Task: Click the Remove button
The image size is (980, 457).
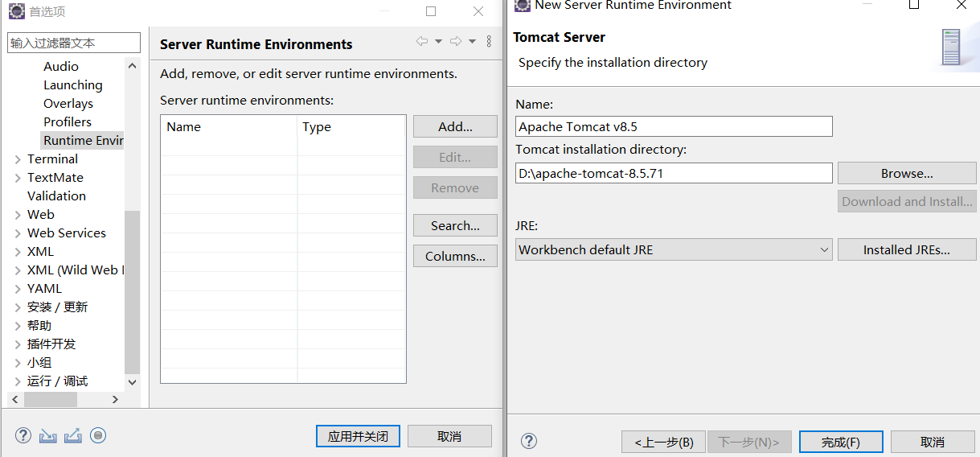Action: [455, 187]
